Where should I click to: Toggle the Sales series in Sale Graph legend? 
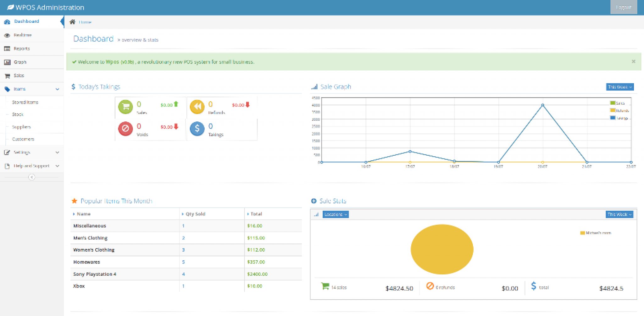pyautogui.click(x=619, y=103)
